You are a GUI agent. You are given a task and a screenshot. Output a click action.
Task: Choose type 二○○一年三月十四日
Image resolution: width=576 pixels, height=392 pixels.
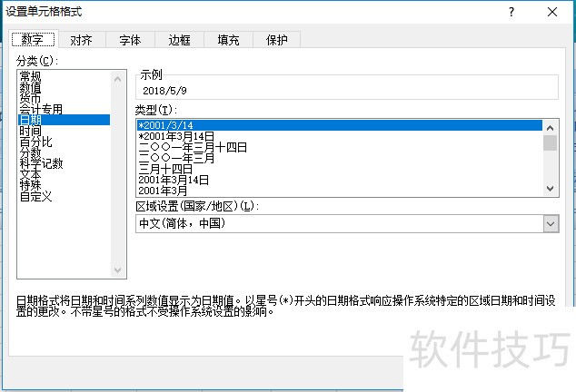340,147
